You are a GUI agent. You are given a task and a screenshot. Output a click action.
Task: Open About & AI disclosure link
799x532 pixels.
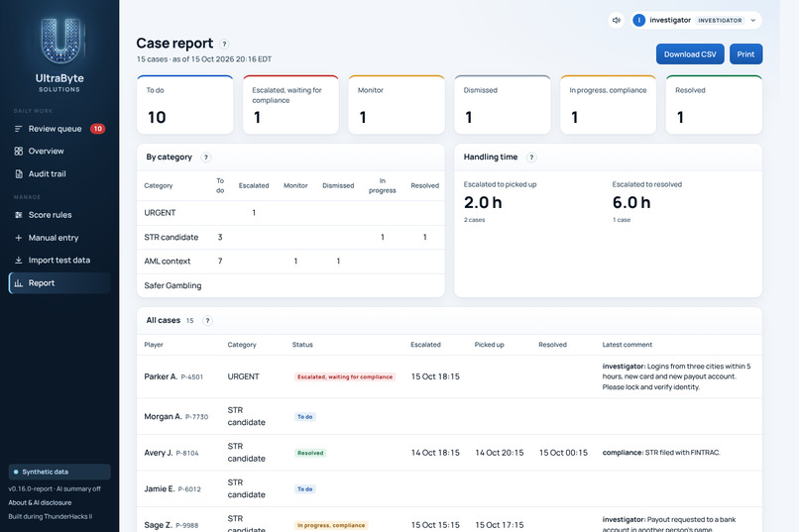pyautogui.click(x=40, y=502)
